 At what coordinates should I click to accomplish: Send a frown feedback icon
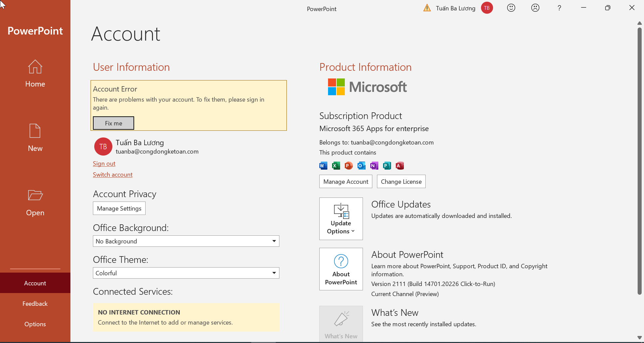(535, 8)
